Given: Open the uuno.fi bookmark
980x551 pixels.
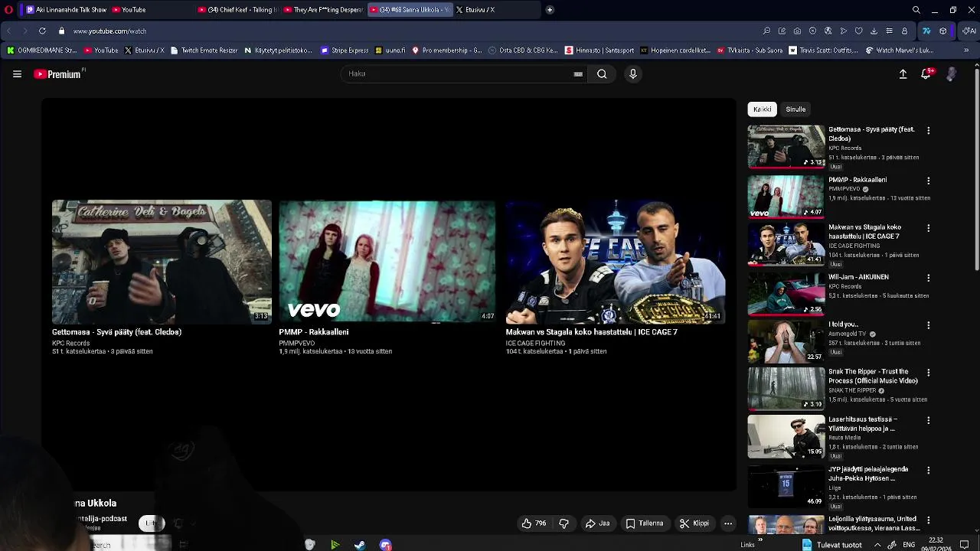Looking at the screenshot, I should 390,51.
